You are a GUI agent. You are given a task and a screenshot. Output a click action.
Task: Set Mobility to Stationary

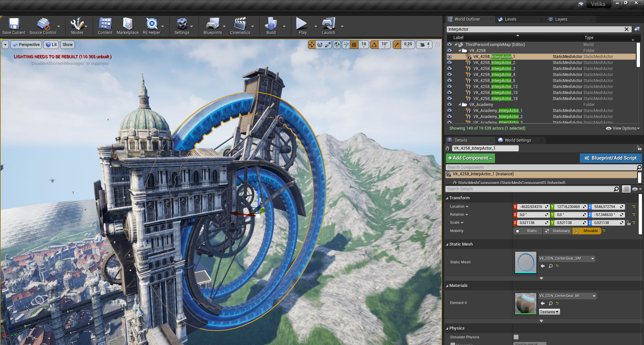(x=558, y=231)
